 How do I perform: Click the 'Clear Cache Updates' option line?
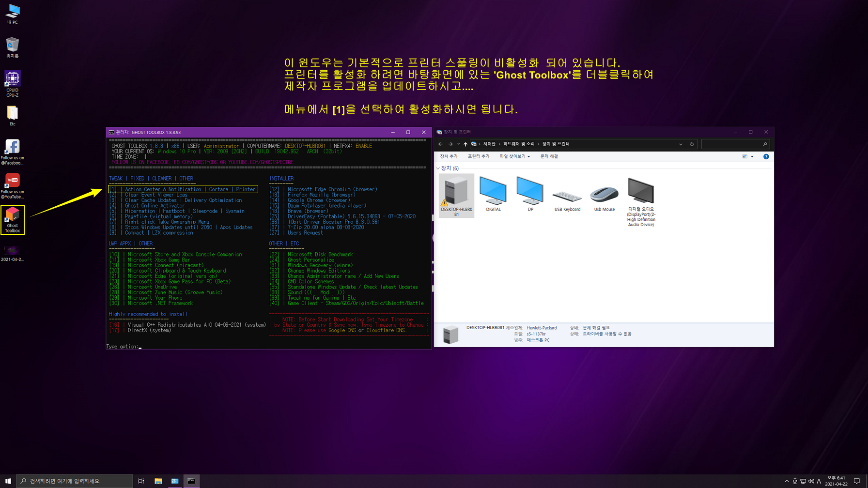pyautogui.click(x=175, y=200)
